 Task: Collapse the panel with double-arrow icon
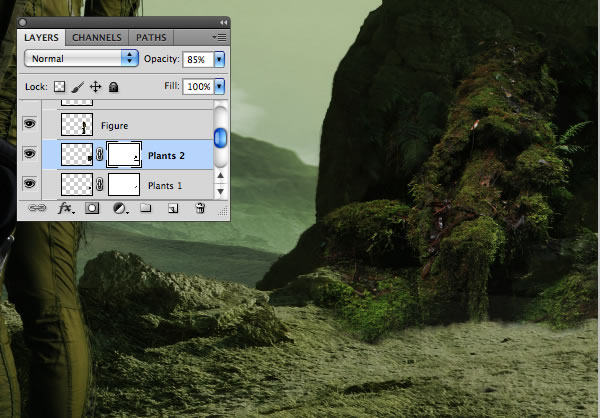(223, 23)
